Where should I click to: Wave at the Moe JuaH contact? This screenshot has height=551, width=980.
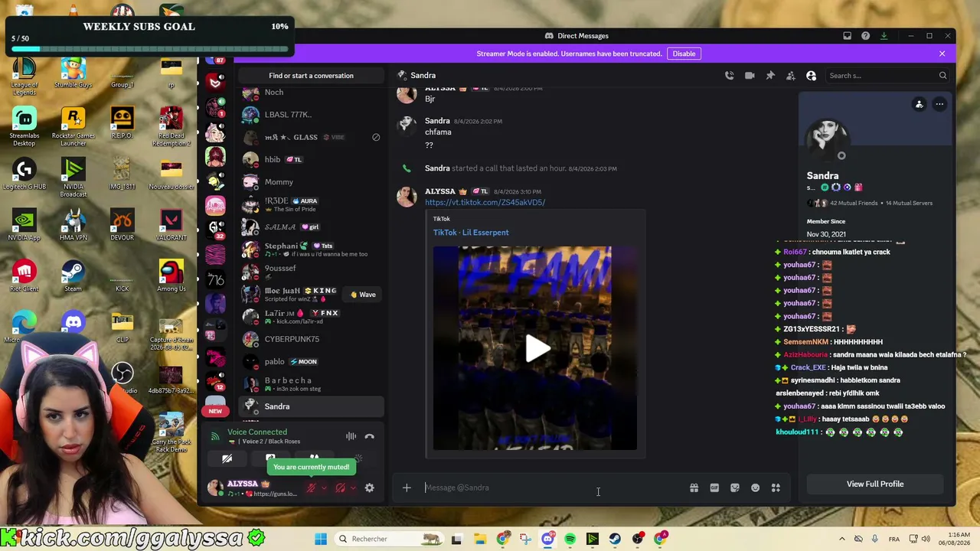[x=361, y=295]
